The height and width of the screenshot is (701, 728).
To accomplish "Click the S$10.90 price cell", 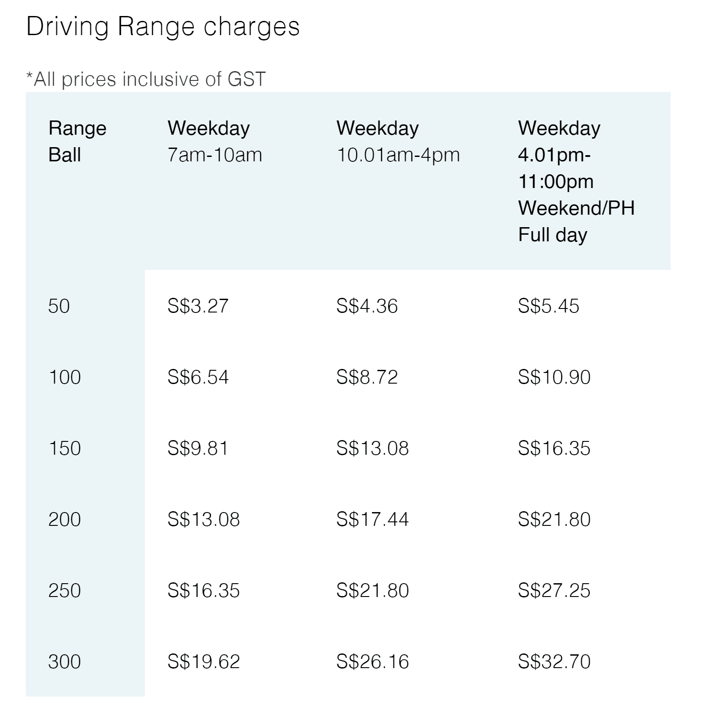I will click(554, 377).
